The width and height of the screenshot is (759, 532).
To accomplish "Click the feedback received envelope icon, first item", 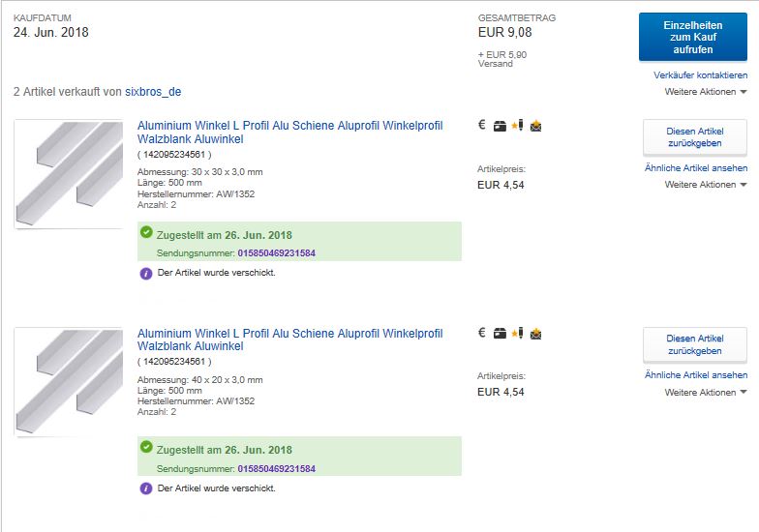I will [535, 125].
